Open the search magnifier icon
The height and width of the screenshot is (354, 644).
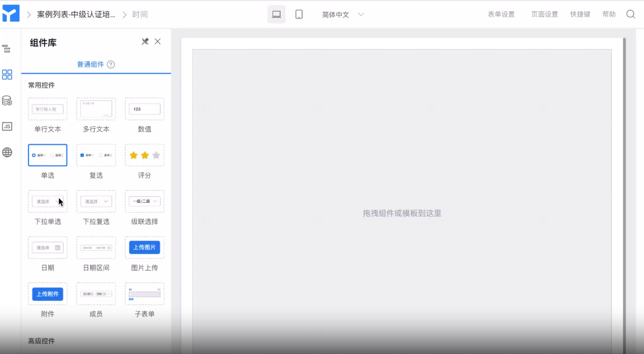631,14
